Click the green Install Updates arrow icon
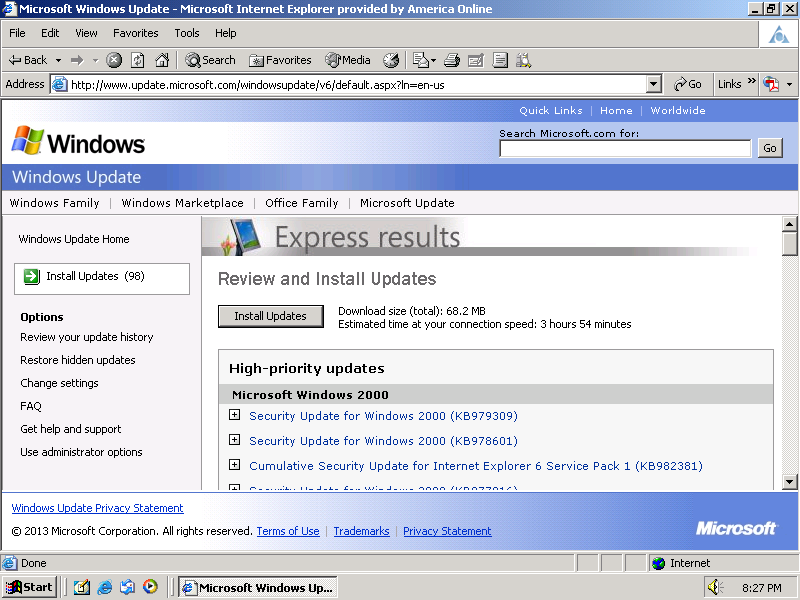 click(x=32, y=277)
